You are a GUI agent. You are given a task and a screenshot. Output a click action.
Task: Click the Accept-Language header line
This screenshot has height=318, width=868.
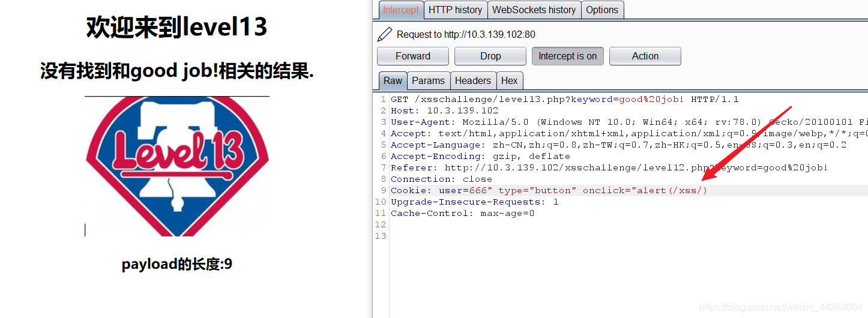click(618, 145)
